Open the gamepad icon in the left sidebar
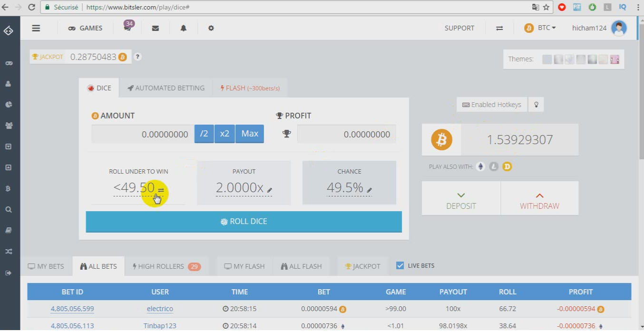The height and width of the screenshot is (332, 644). 9,63
